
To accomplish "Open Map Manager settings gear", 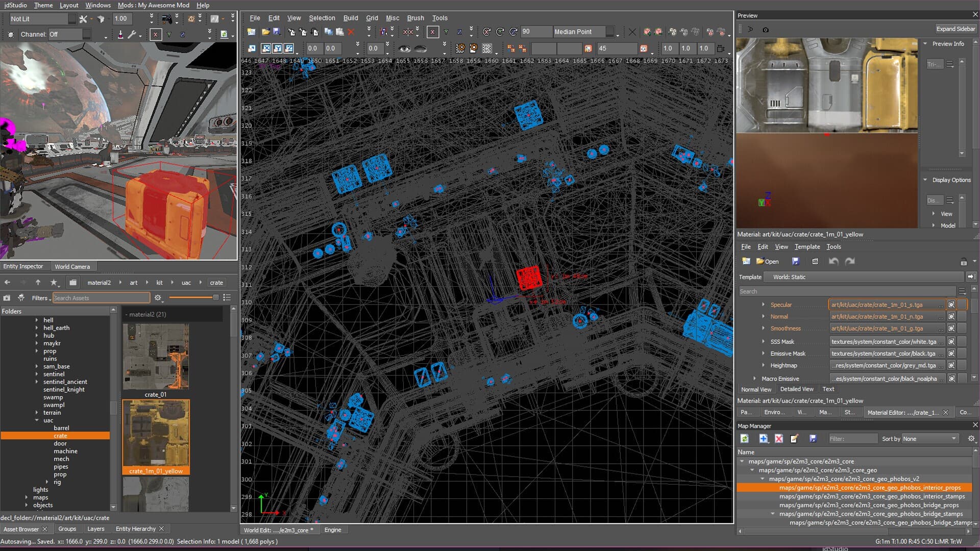I will coord(971,438).
